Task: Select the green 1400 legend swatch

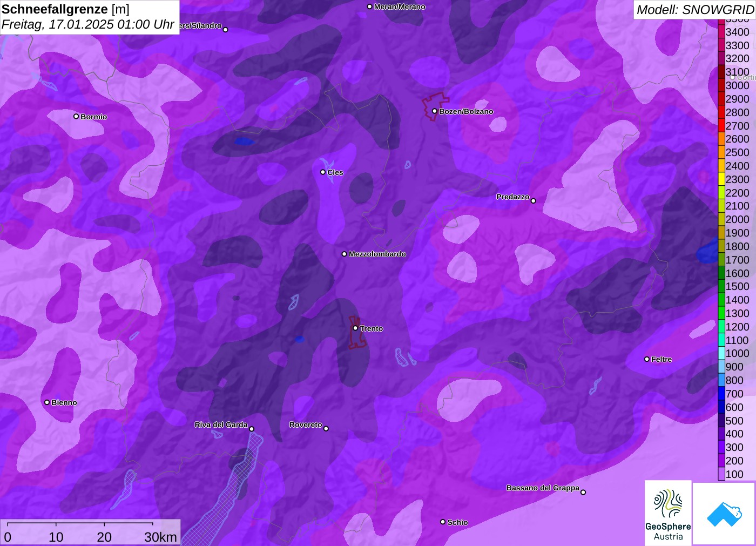Action: 721,300
